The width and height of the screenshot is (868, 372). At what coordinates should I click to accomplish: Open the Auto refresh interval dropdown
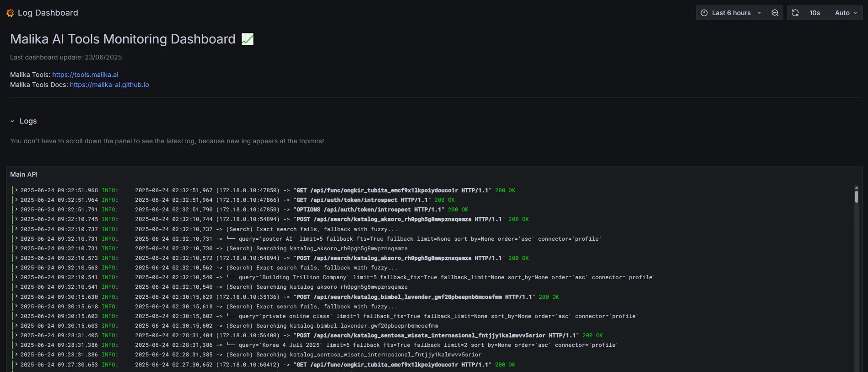point(846,13)
